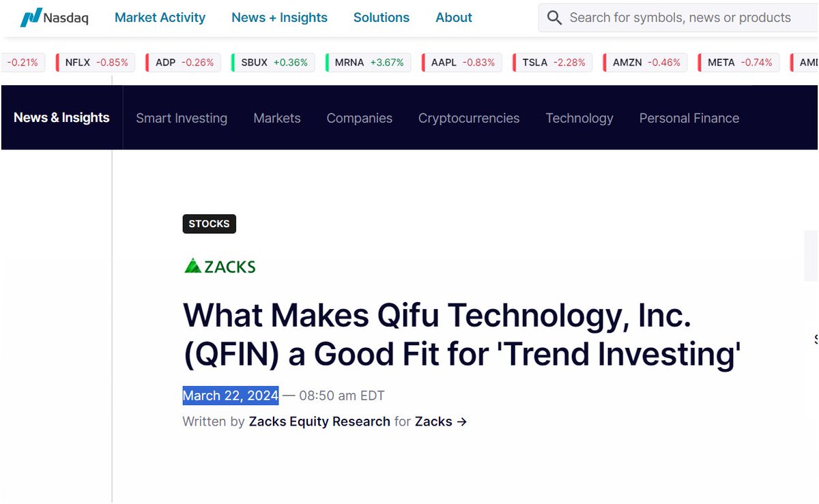
Task: Select the NFLX ticker chip
Action: 96,63
